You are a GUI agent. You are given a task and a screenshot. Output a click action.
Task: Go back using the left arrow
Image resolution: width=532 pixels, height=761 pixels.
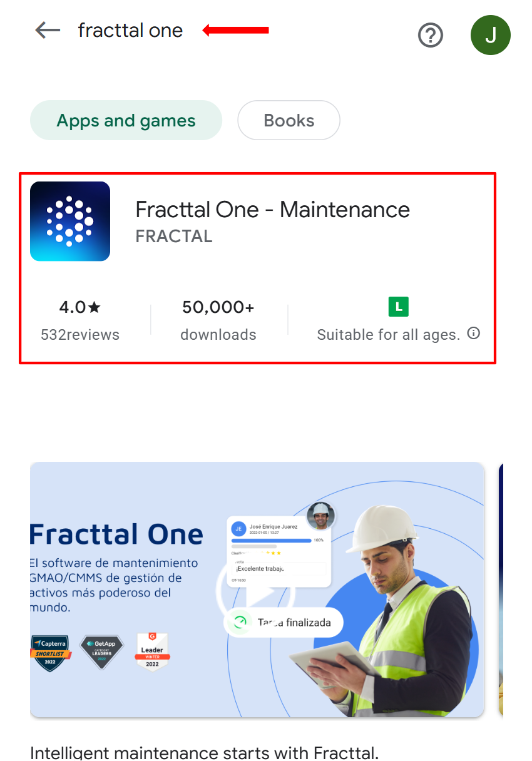click(x=48, y=30)
